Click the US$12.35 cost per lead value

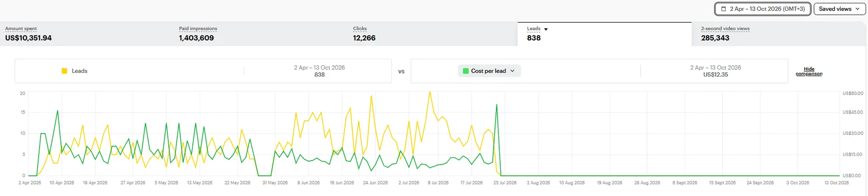(716, 75)
